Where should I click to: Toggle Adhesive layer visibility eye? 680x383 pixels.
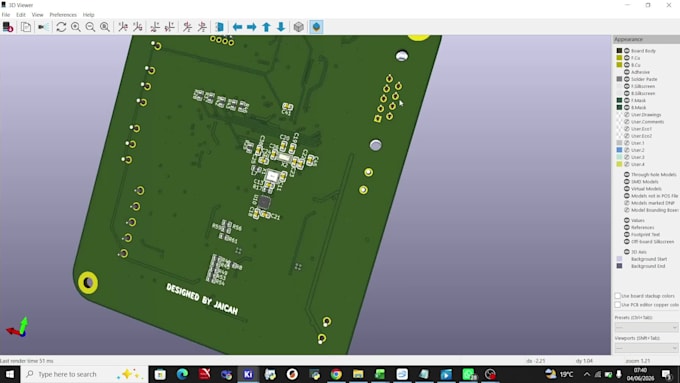tap(627, 72)
